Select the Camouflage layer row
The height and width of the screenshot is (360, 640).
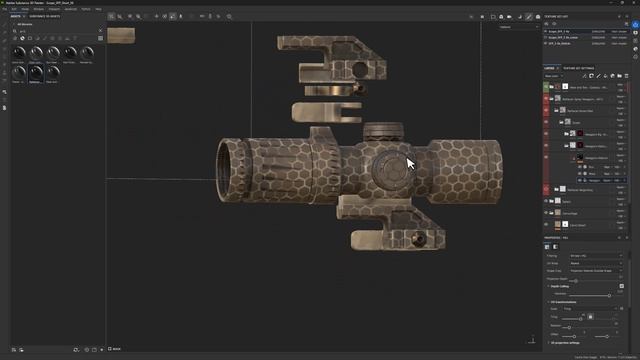pyautogui.click(x=585, y=213)
